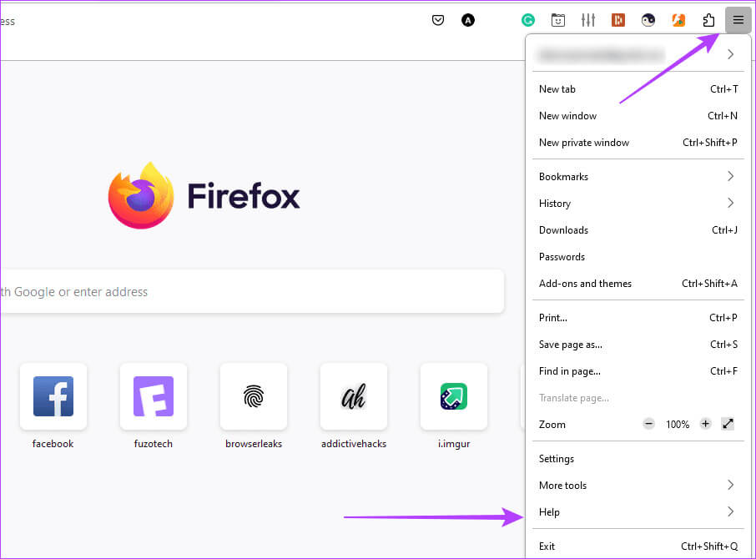Zoom out with the minus button

click(648, 424)
